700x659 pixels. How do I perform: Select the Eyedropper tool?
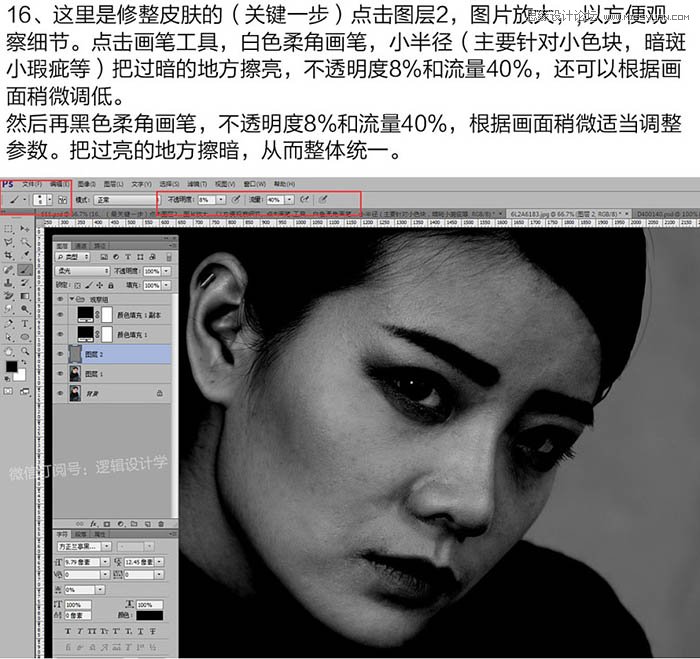click(x=25, y=256)
